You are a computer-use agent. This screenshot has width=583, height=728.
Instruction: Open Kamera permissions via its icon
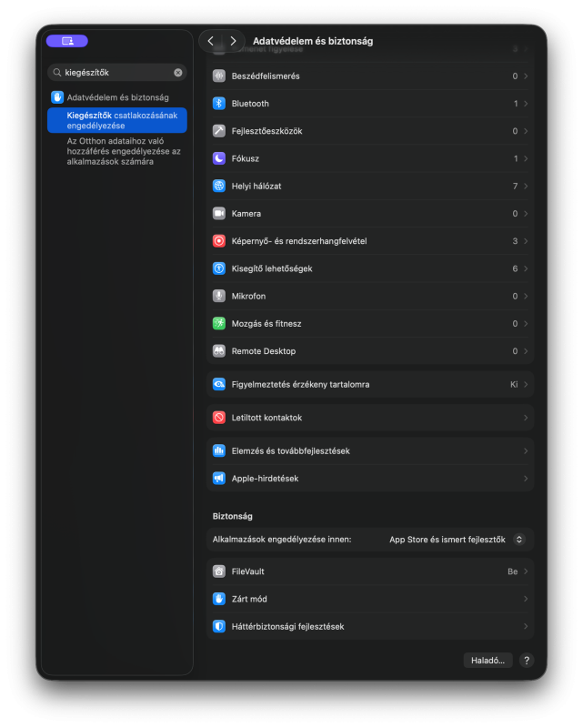219,213
